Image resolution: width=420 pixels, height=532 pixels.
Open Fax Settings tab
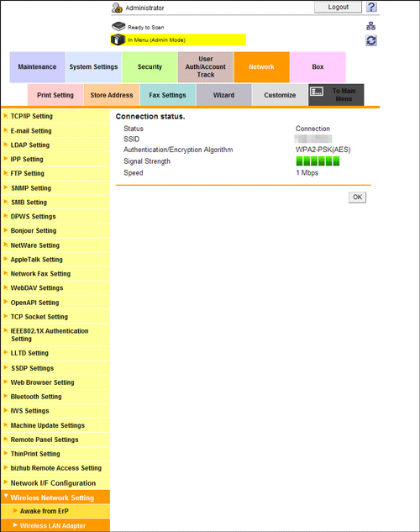point(167,95)
